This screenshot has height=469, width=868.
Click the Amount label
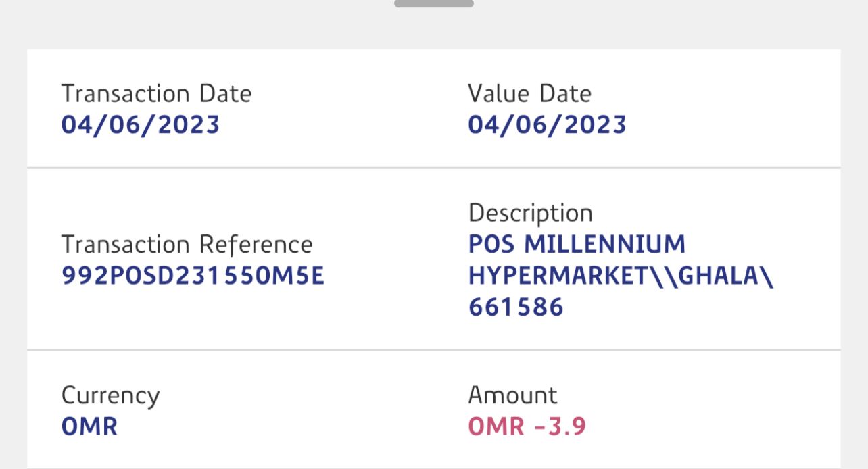[512, 395]
